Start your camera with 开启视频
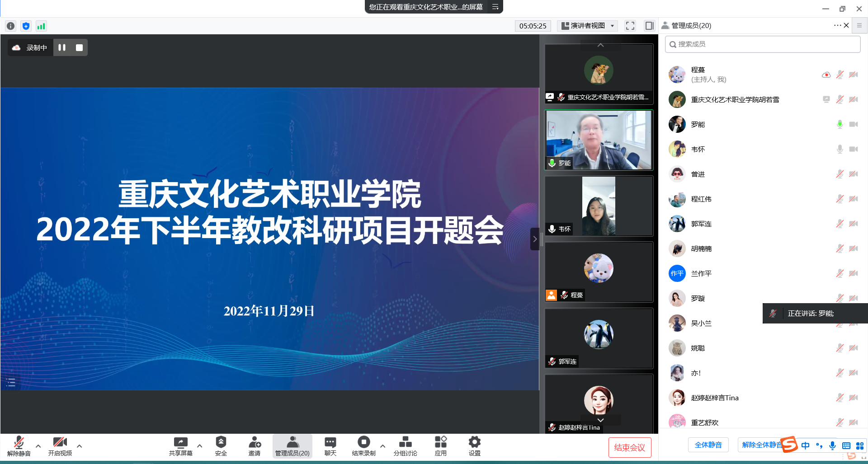The width and height of the screenshot is (868, 464). click(60, 445)
